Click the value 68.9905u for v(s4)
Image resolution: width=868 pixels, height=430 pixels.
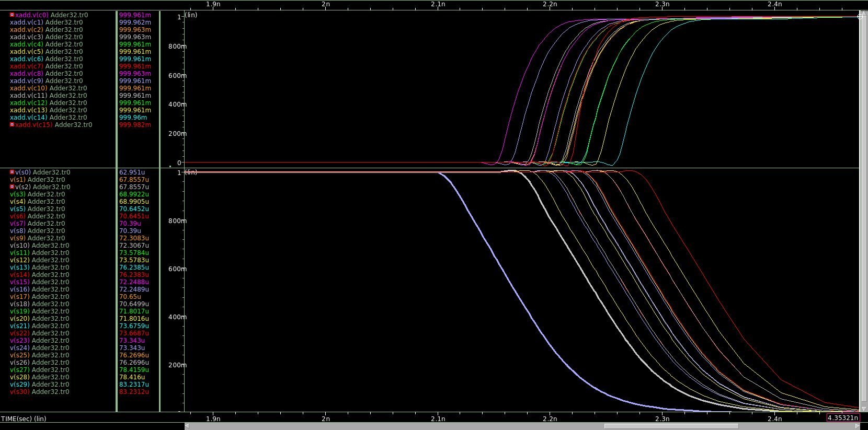click(x=134, y=202)
